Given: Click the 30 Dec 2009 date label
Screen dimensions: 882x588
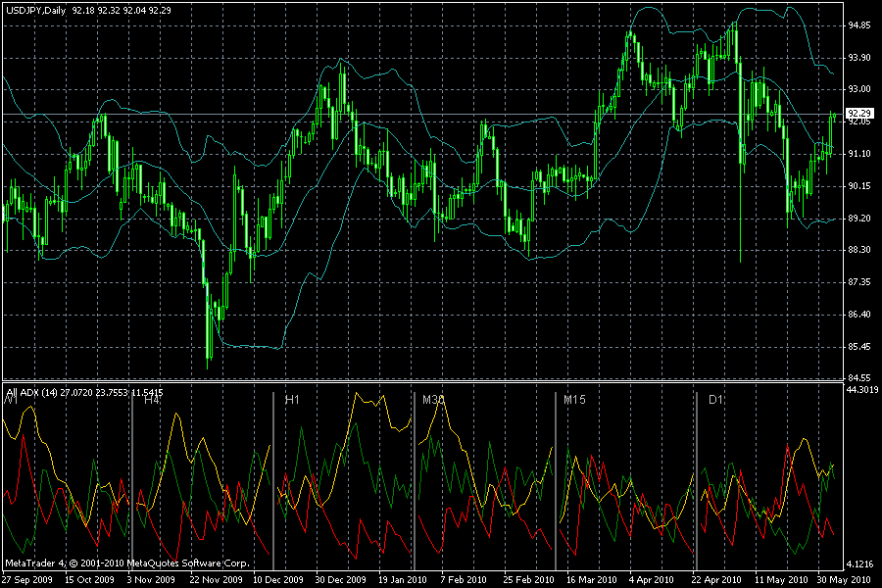Looking at the screenshot, I should tap(340, 579).
